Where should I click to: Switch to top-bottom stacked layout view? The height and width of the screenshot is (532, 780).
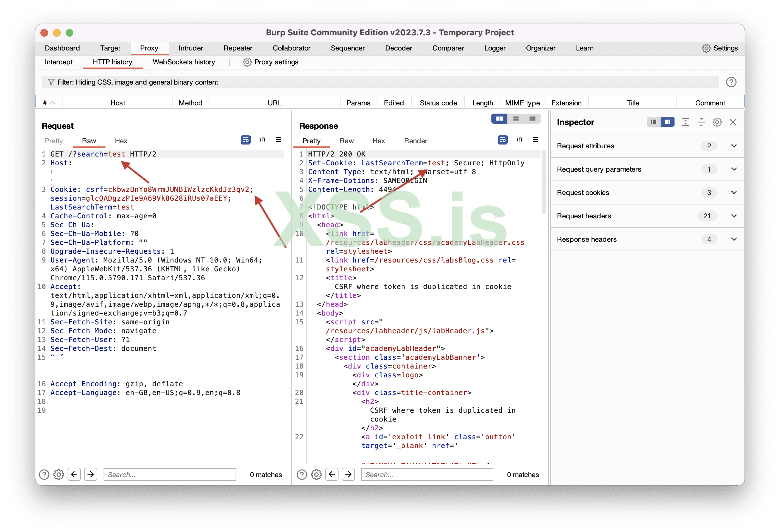(516, 119)
